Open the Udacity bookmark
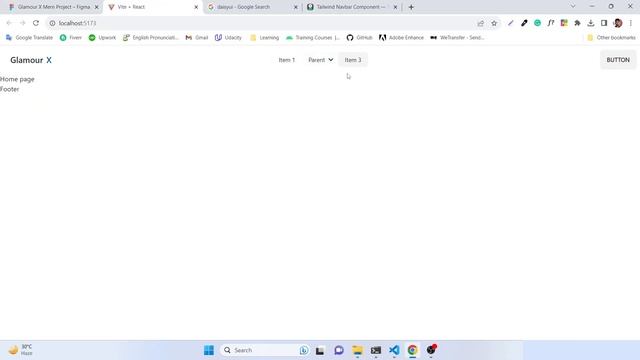 (x=229, y=38)
